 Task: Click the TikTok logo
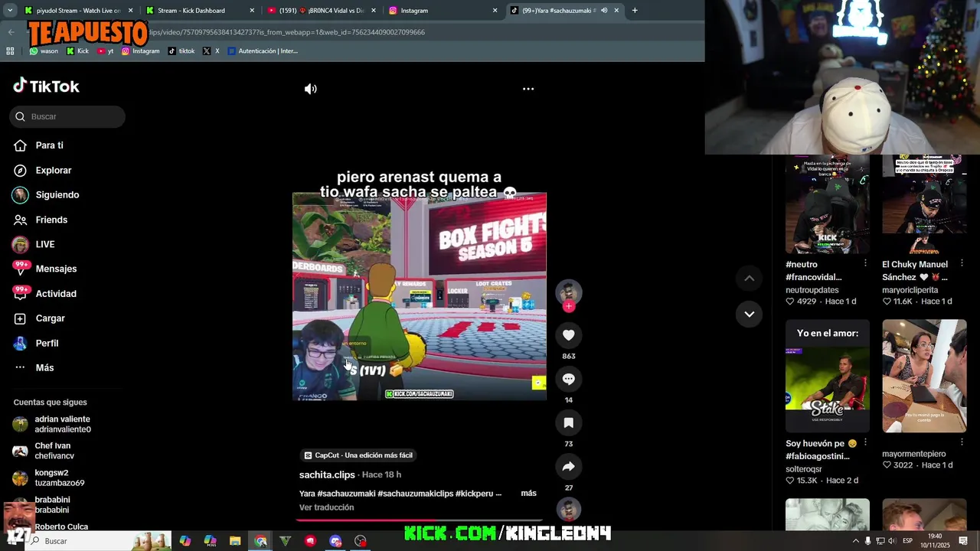[46, 86]
